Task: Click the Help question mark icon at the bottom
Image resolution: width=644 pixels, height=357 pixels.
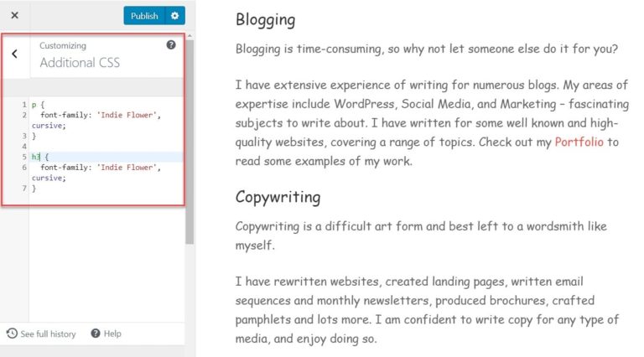Action: click(x=96, y=334)
